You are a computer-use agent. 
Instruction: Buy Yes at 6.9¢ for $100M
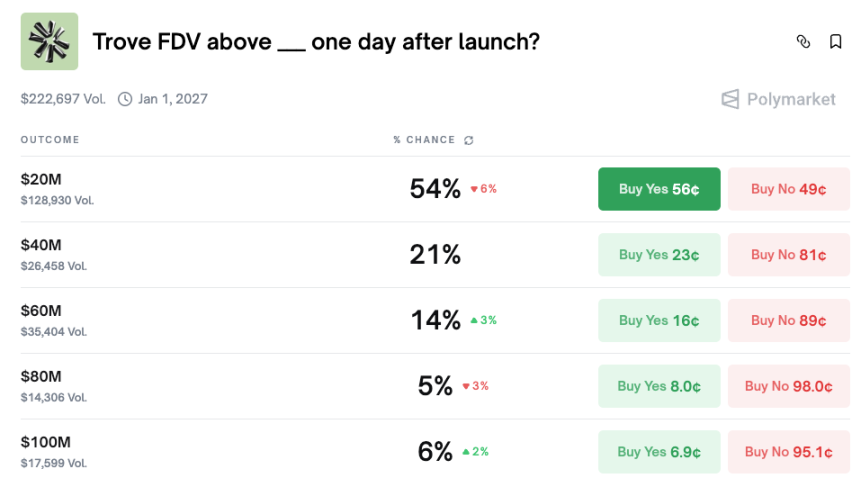tap(659, 452)
